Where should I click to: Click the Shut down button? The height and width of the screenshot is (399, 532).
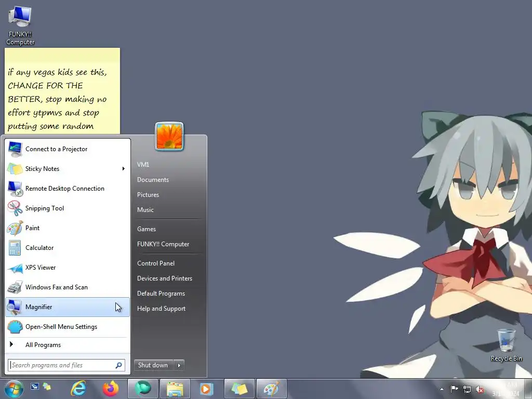(153, 365)
